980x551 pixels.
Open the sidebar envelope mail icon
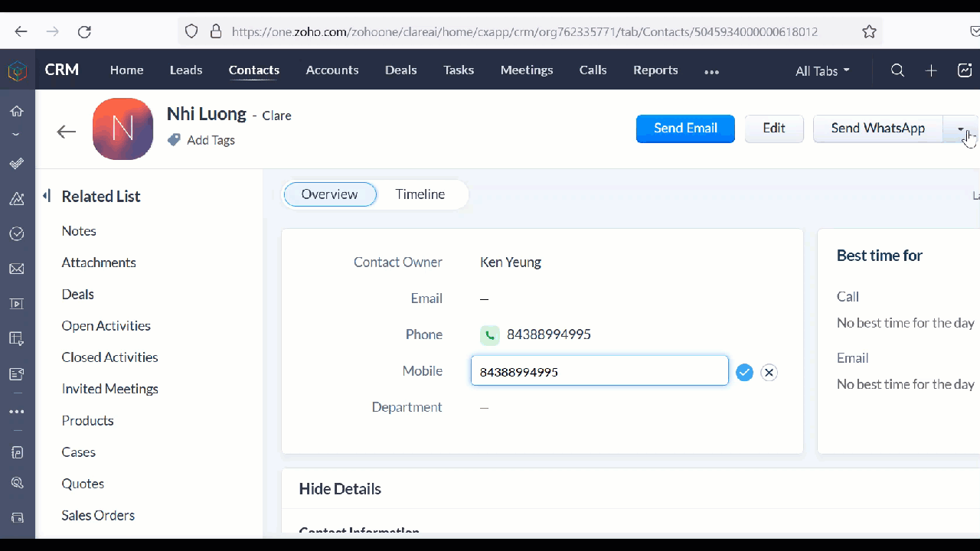[17, 269]
